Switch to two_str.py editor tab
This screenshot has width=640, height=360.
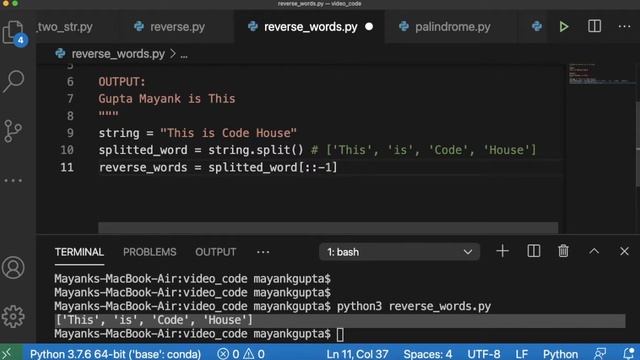coord(65,27)
